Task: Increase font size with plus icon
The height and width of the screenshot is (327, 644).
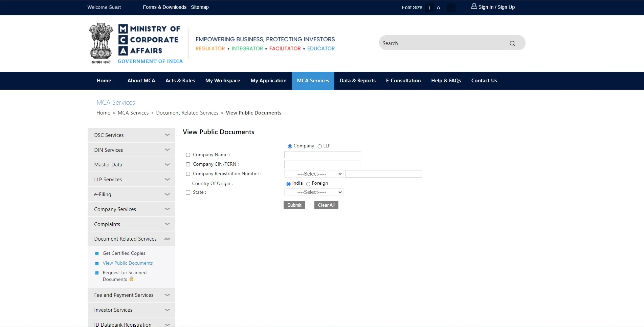Action: 429,8
